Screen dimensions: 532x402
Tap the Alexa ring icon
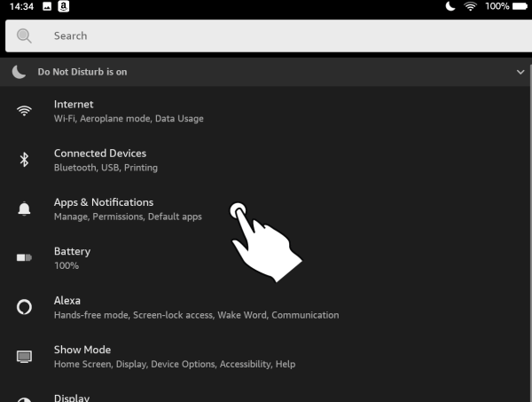click(x=24, y=307)
